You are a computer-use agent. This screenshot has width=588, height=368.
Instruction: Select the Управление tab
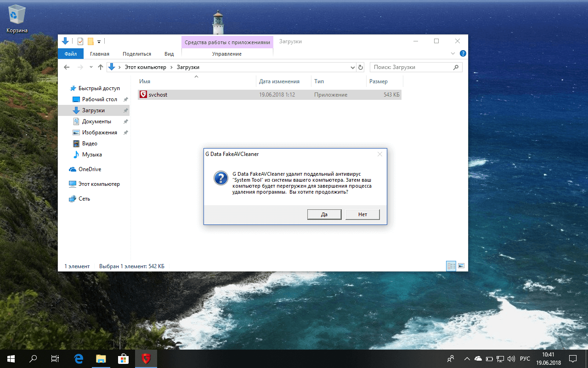tap(227, 54)
